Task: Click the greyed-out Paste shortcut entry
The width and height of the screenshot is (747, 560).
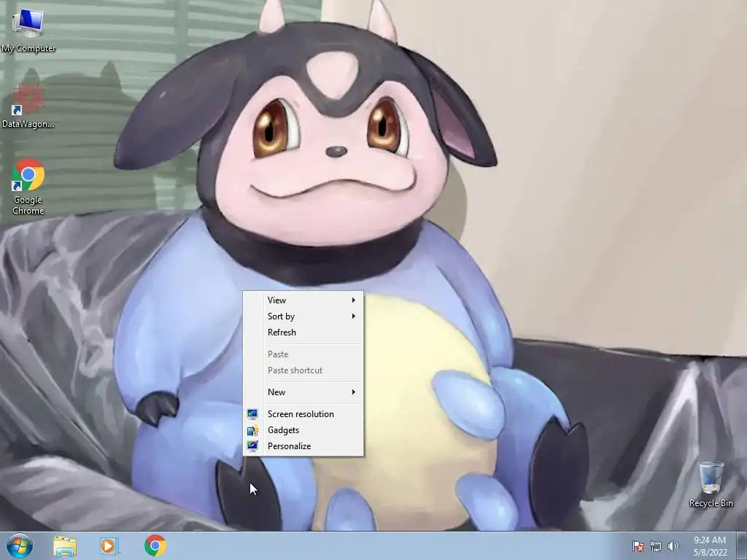Action: click(303, 370)
